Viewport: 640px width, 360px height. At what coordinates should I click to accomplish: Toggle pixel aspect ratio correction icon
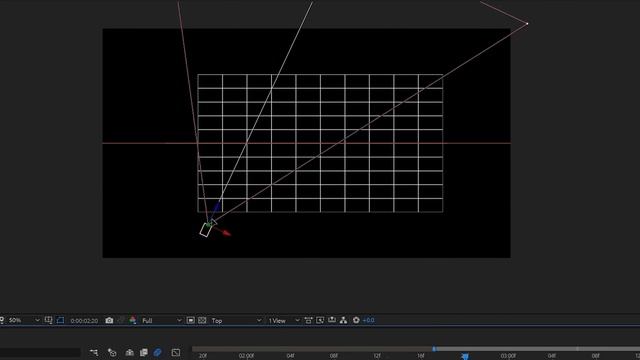click(309, 320)
